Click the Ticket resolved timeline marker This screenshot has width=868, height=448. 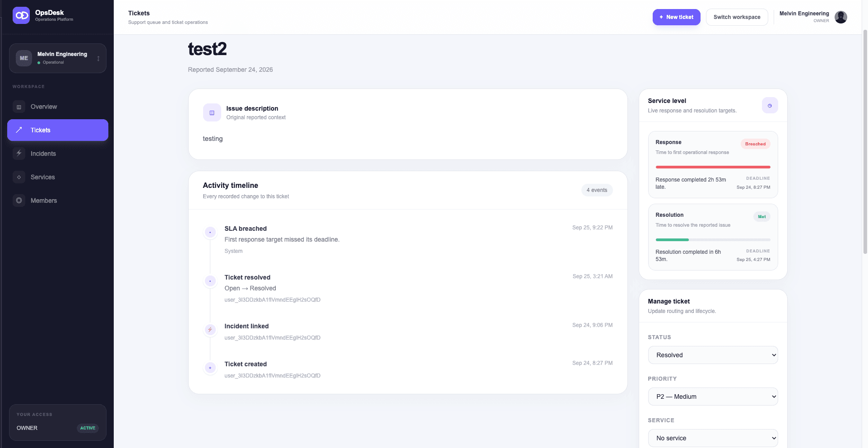210,281
